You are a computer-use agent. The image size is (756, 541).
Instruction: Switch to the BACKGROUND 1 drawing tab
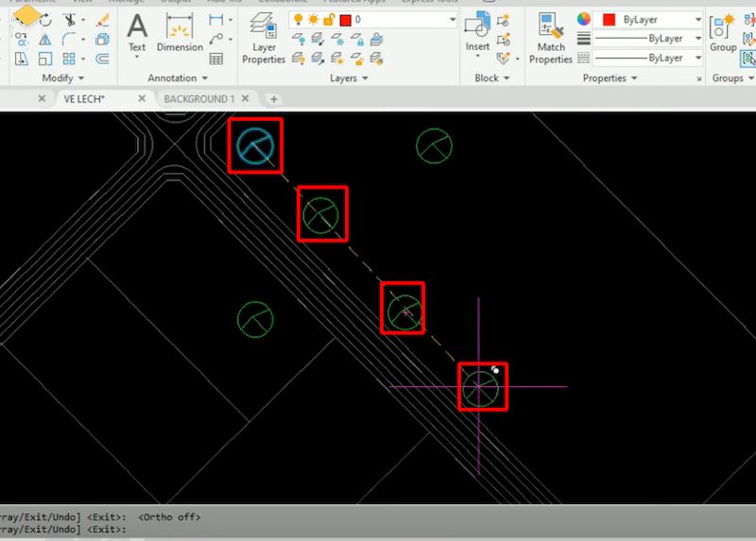[199, 99]
